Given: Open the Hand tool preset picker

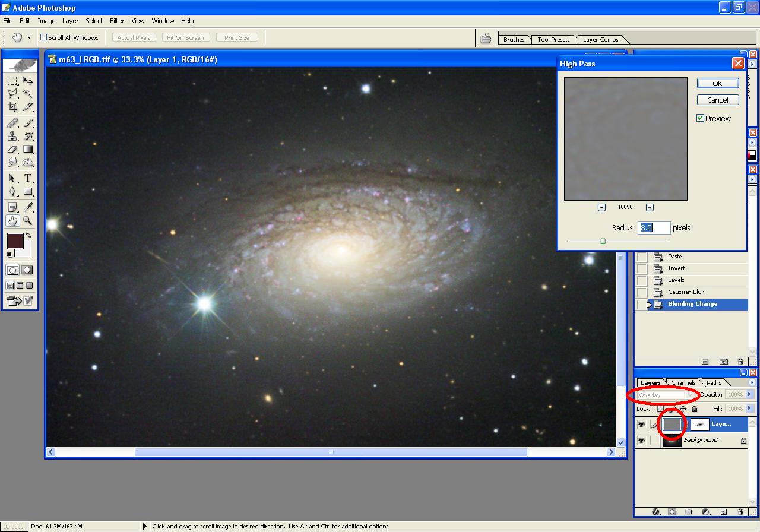Looking at the screenshot, I should (x=29, y=37).
